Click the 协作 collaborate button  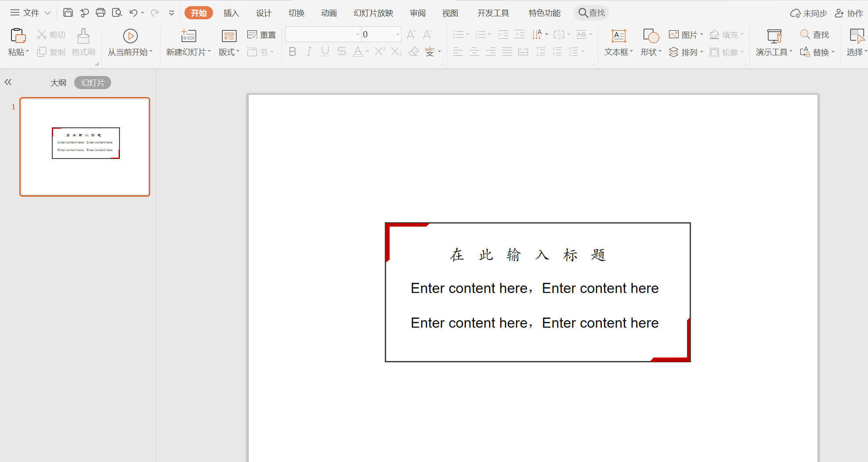click(x=849, y=13)
